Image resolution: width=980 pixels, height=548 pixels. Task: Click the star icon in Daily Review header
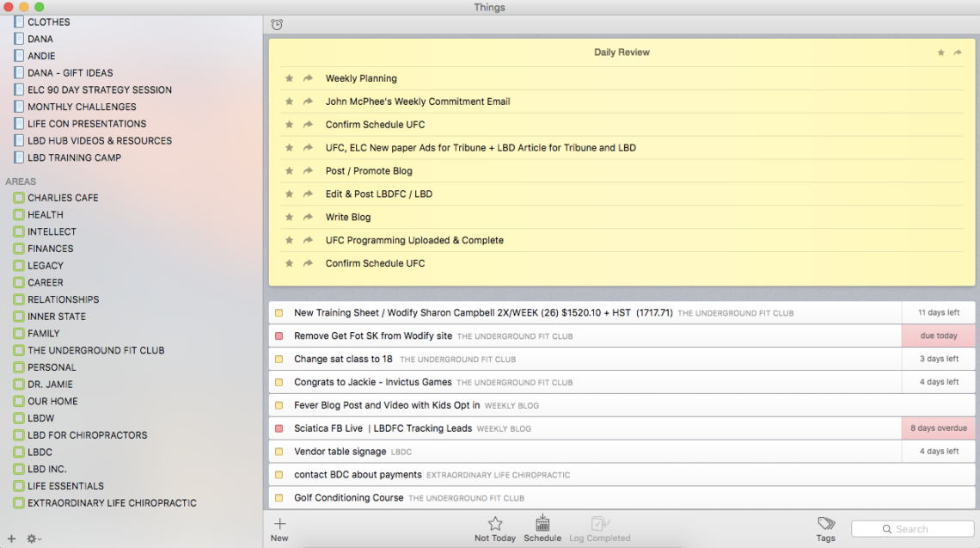(x=941, y=52)
